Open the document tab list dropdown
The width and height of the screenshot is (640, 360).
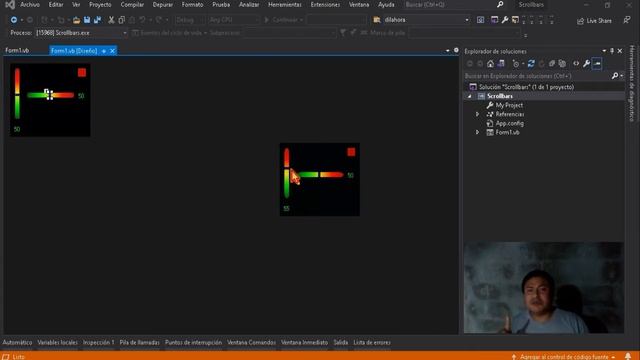point(448,51)
